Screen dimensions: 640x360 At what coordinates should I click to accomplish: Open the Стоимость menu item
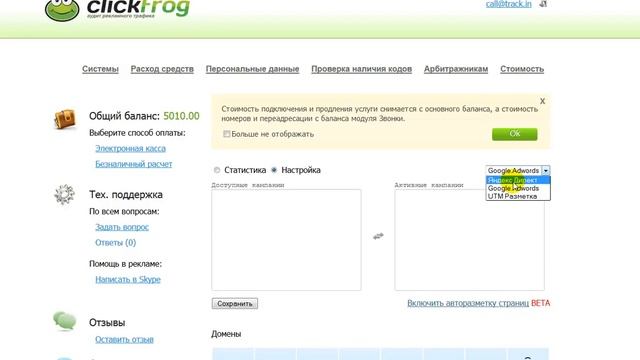tap(522, 69)
